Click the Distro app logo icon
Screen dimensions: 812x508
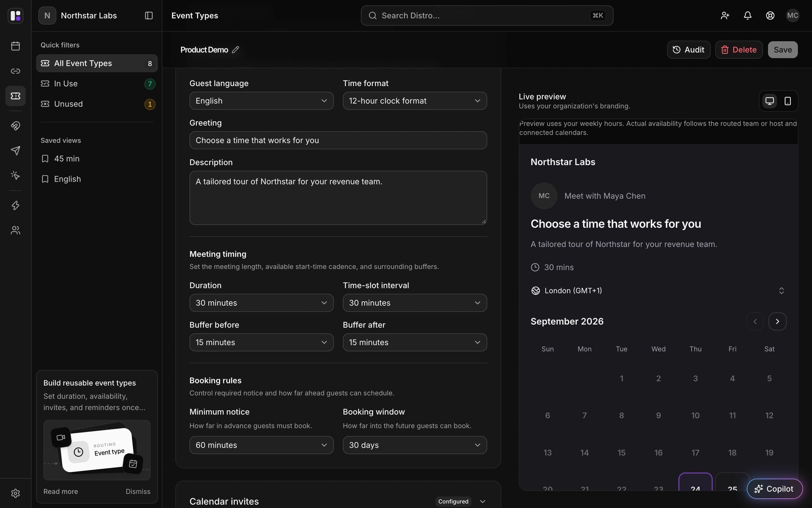[x=16, y=16]
